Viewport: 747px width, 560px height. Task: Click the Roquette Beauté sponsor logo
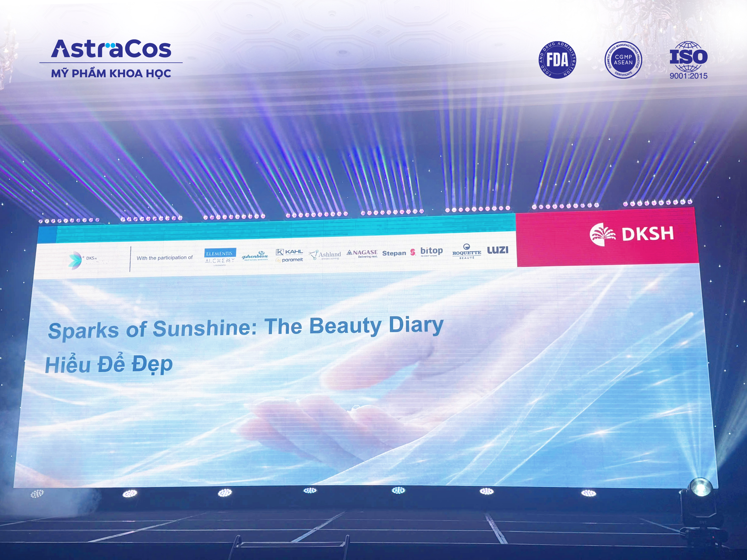click(467, 251)
